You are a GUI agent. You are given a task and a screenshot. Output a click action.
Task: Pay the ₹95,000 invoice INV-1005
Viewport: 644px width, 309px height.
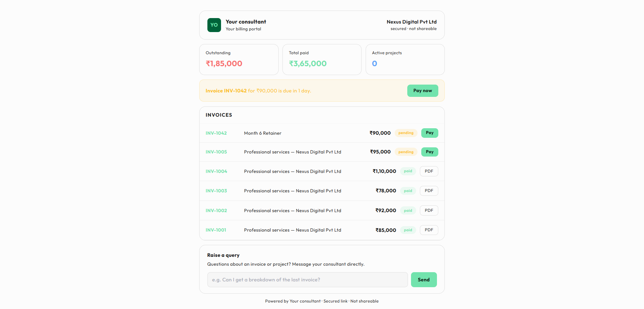coord(429,152)
